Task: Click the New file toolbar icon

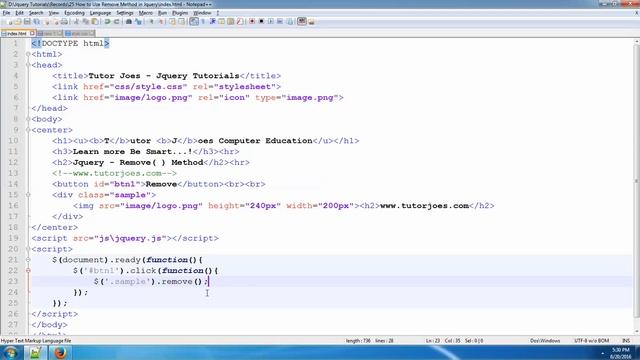Action: (9, 22)
